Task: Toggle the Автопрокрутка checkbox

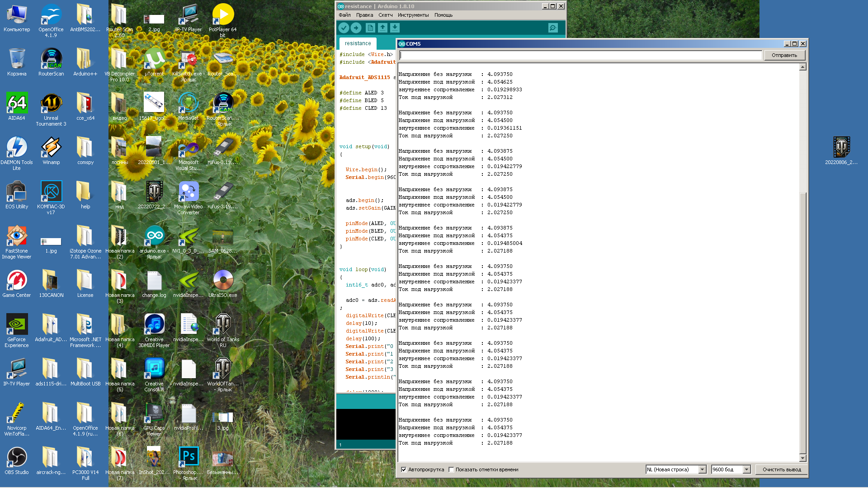Action: coord(404,469)
